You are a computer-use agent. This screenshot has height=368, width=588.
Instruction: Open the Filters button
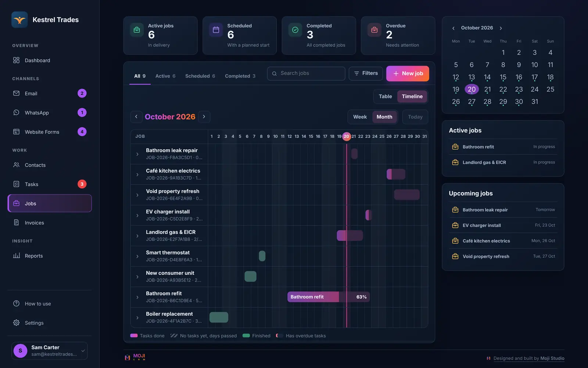[x=366, y=74]
